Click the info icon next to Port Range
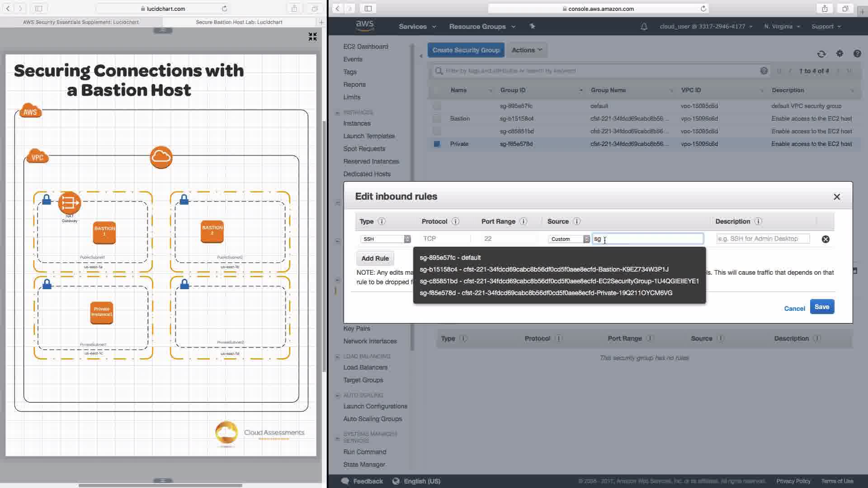868x488 pixels. click(x=523, y=221)
